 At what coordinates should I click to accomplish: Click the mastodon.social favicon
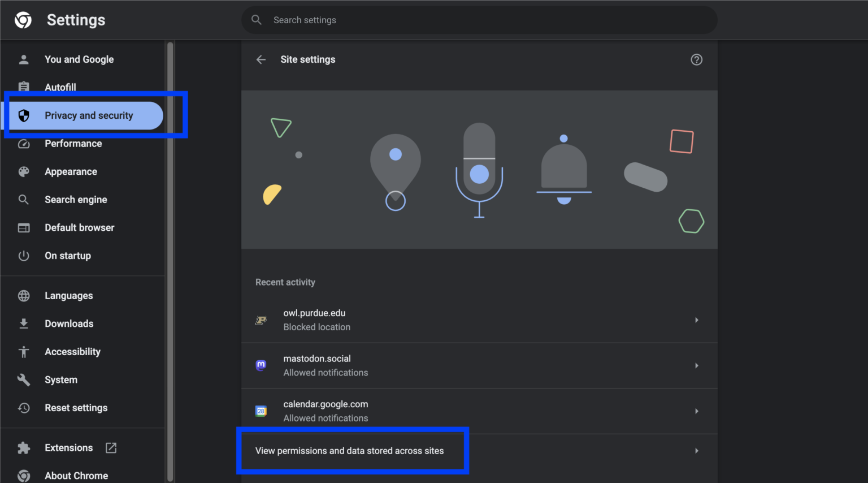(x=261, y=365)
